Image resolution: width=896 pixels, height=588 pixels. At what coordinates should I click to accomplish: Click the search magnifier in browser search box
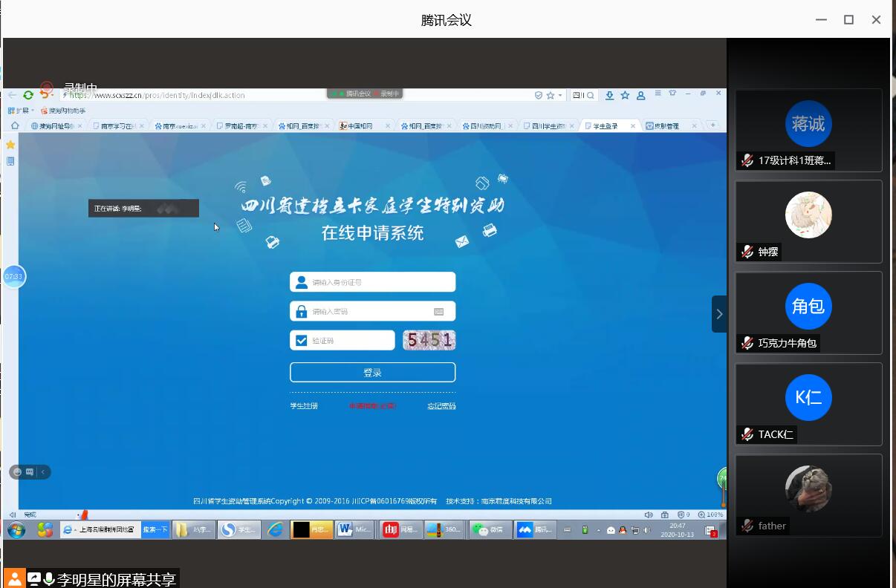[x=591, y=95]
